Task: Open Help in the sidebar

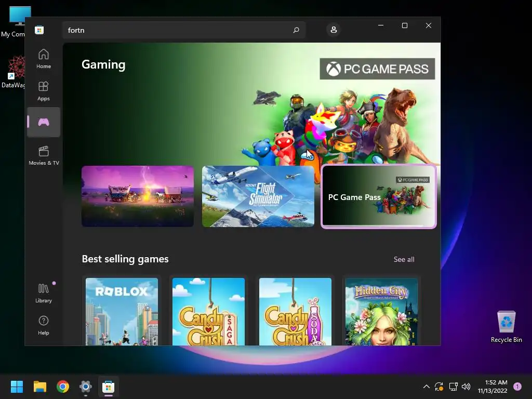Action: (x=44, y=325)
